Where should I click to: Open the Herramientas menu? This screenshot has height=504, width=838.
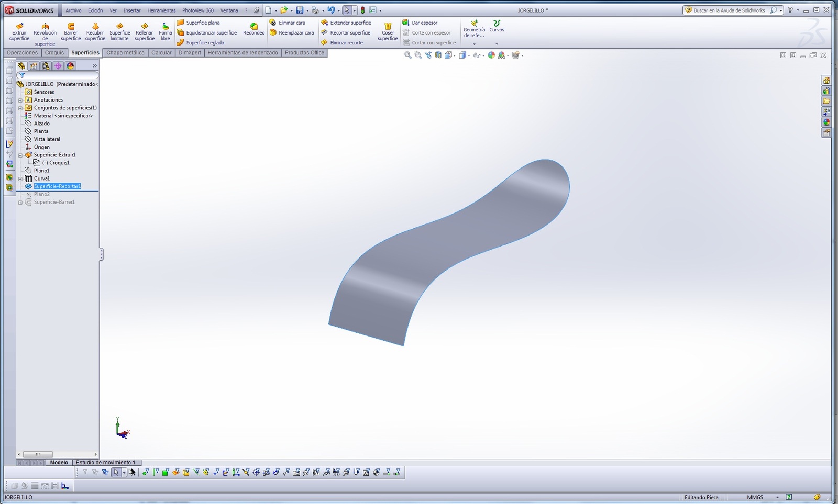tap(161, 10)
